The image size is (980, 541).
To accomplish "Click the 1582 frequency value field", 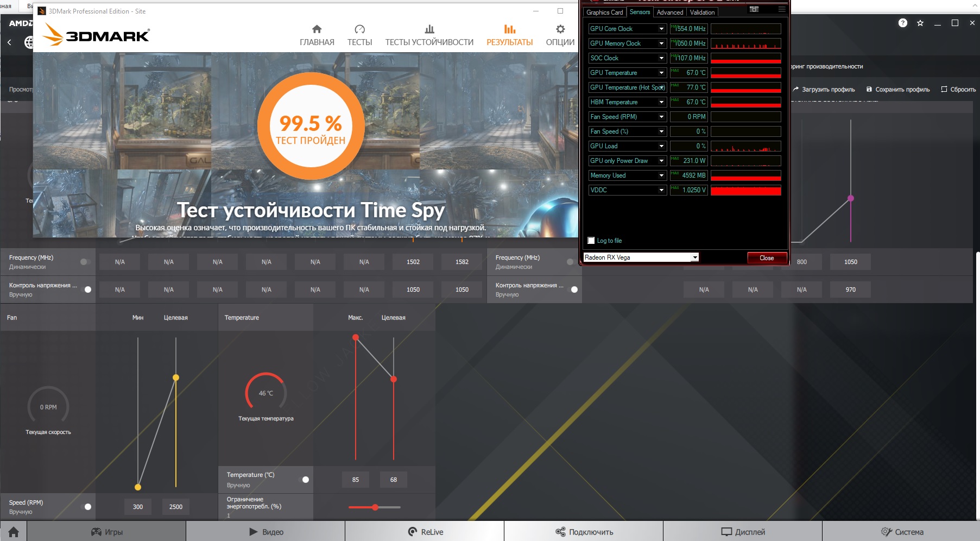I will 462,262.
